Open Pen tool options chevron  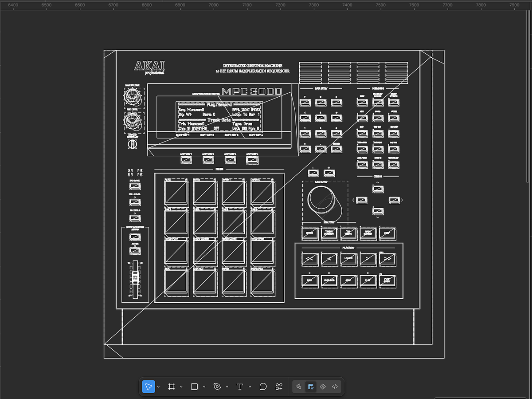click(227, 387)
